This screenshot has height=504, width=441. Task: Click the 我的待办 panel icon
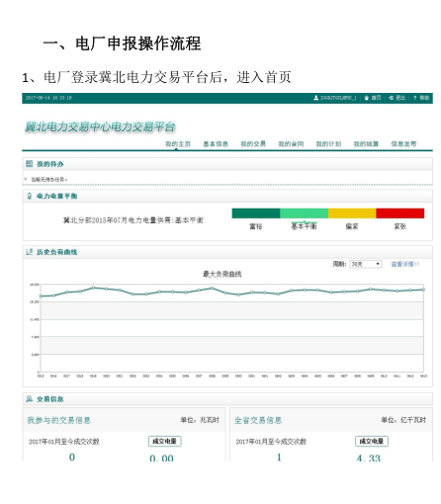(x=30, y=164)
